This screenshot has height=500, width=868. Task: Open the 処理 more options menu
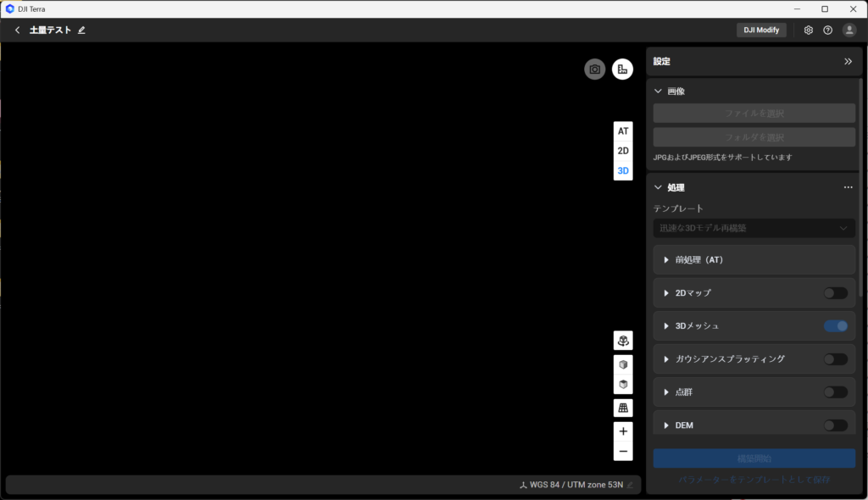click(x=848, y=187)
